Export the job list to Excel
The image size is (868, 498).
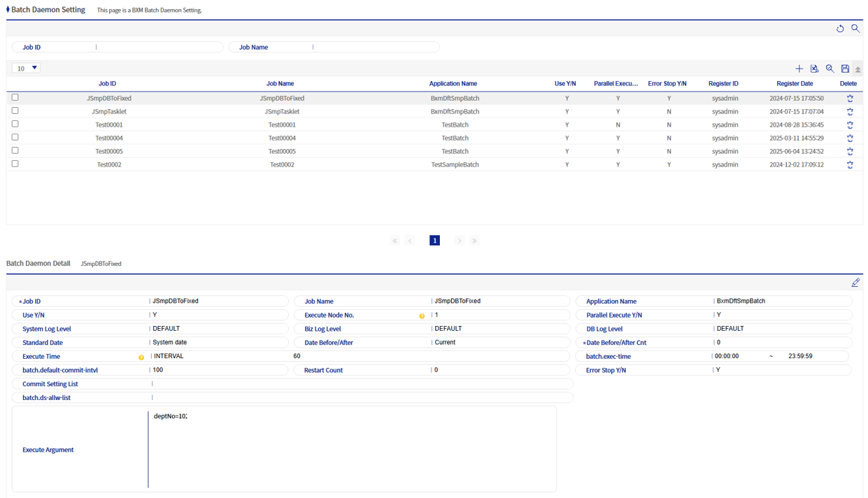click(x=814, y=69)
